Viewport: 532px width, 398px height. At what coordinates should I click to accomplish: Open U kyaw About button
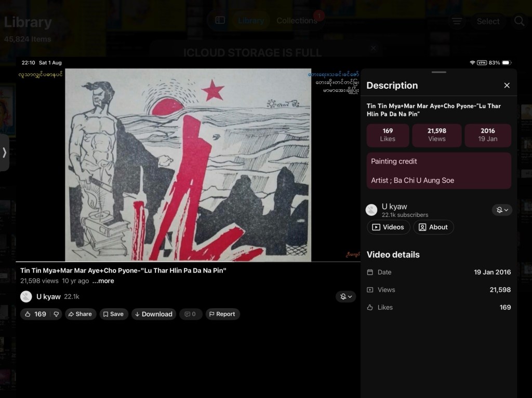click(433, 227)
